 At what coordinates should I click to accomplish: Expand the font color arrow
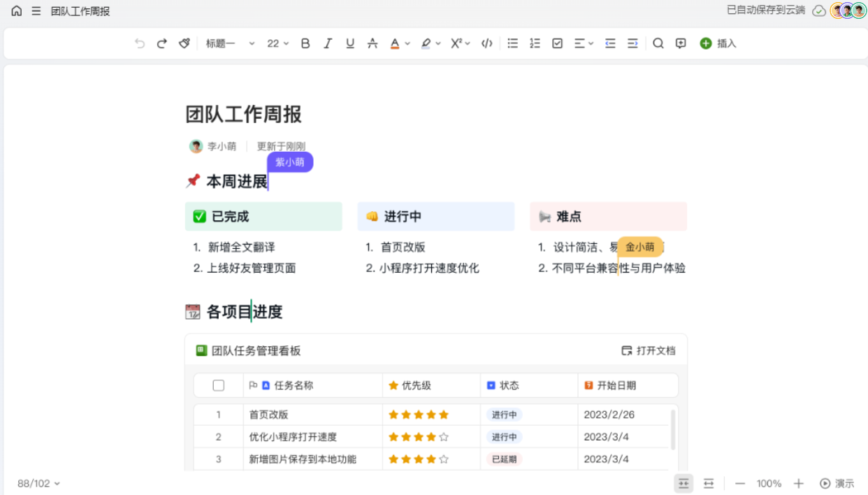coord(407,43)
